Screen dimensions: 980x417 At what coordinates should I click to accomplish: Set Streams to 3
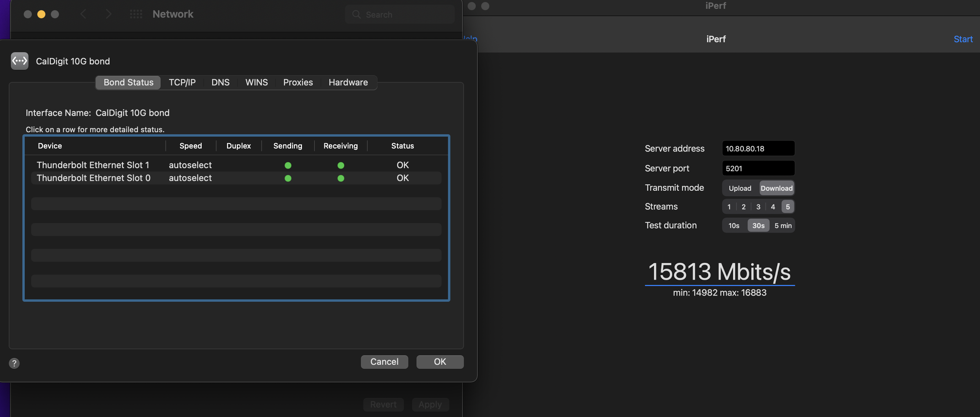pyautogui.click(x=758, y=206)
